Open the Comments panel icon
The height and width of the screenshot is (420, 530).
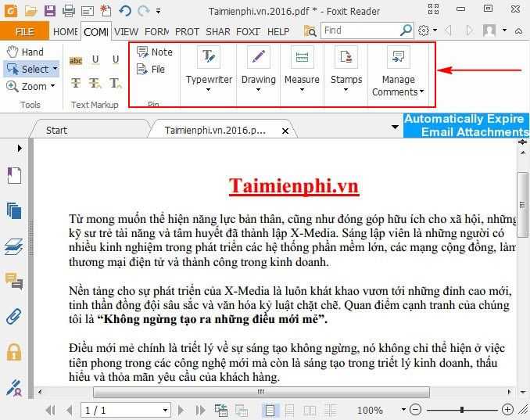coord(14,282)
